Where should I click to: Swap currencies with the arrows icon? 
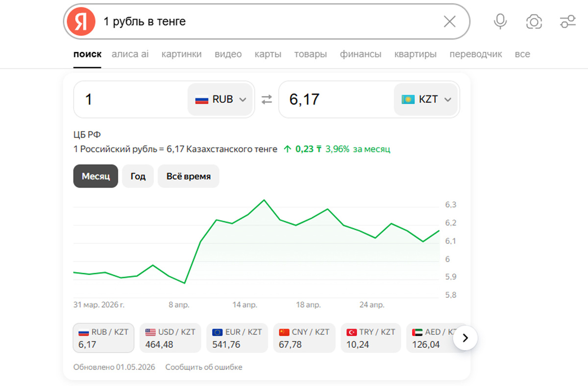pos(267,100)
